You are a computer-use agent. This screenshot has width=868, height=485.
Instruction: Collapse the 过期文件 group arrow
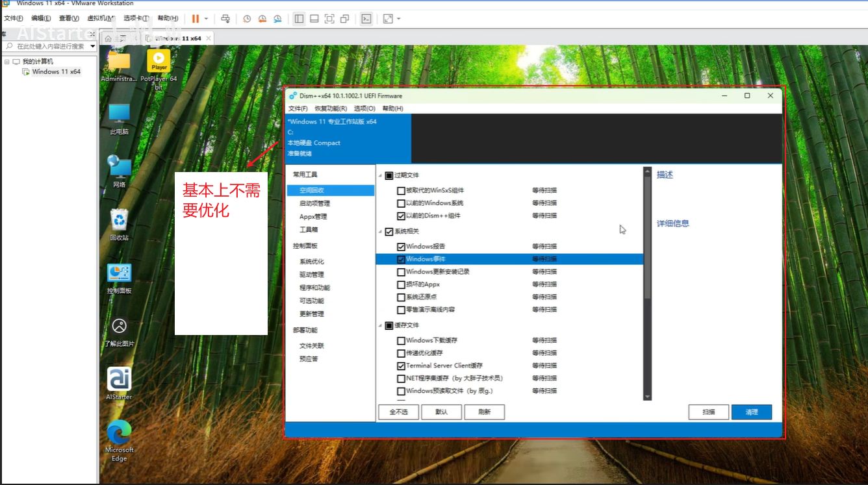tap(380, 175)
